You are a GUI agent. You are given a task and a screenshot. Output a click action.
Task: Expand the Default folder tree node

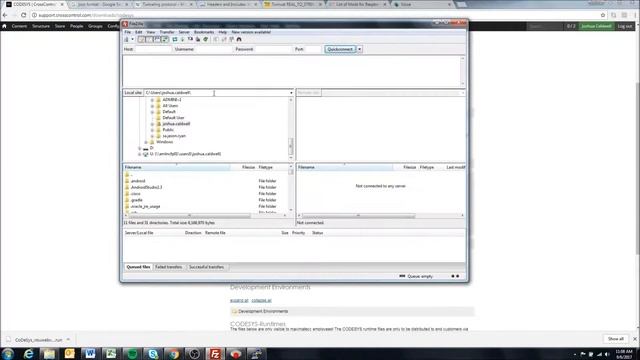click(x=152, y=112)
